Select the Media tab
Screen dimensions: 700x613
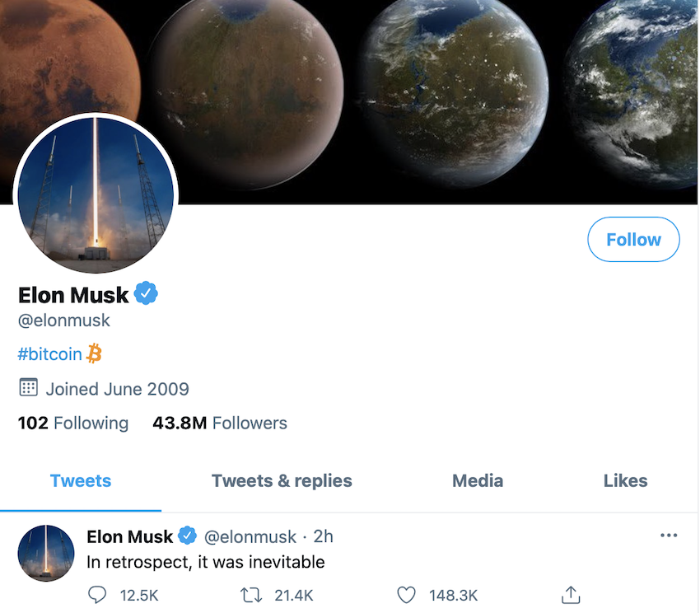[x=478, y=481]
